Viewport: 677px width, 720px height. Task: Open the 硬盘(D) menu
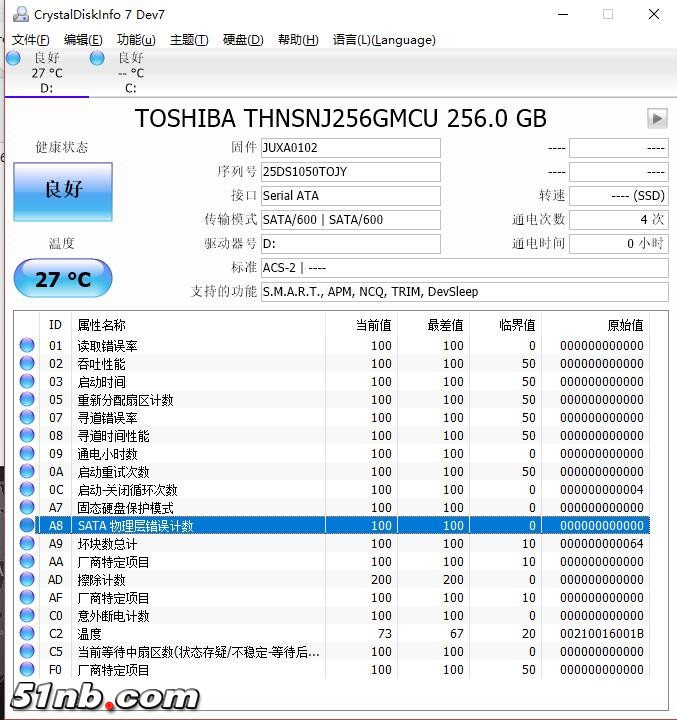click(x=243, y=40)
